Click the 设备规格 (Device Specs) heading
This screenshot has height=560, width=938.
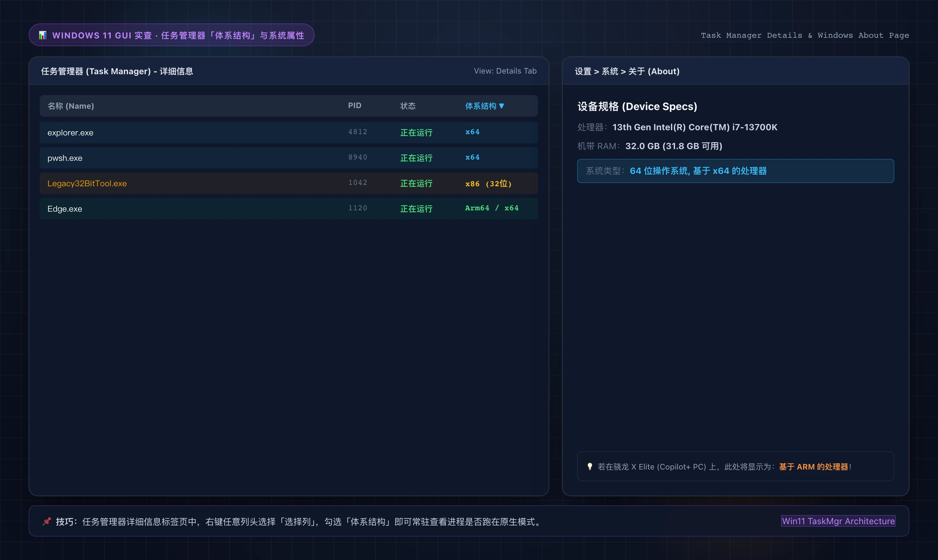pyautogui.click(x=637, y=106)
